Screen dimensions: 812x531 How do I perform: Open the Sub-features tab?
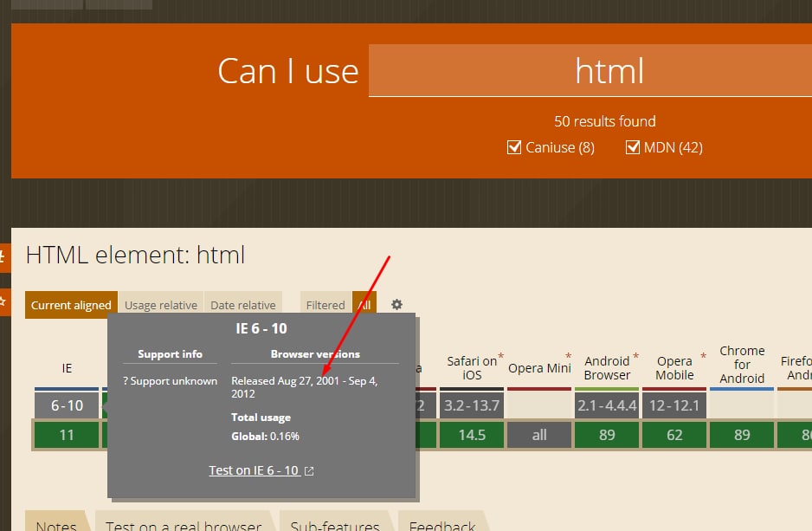pyautogui.click(x=335, y=523)
